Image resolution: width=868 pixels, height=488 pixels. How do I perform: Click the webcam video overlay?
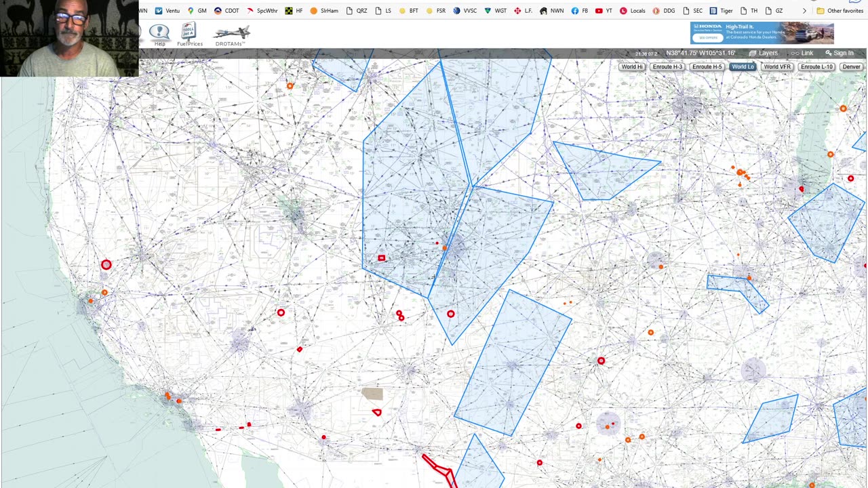coord(69,39)
